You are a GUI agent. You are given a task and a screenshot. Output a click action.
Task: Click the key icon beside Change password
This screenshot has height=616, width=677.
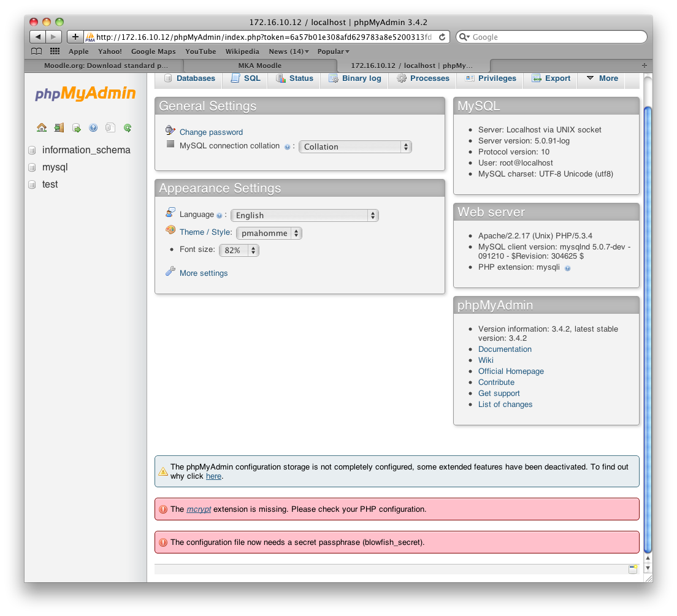click(170, 130)
